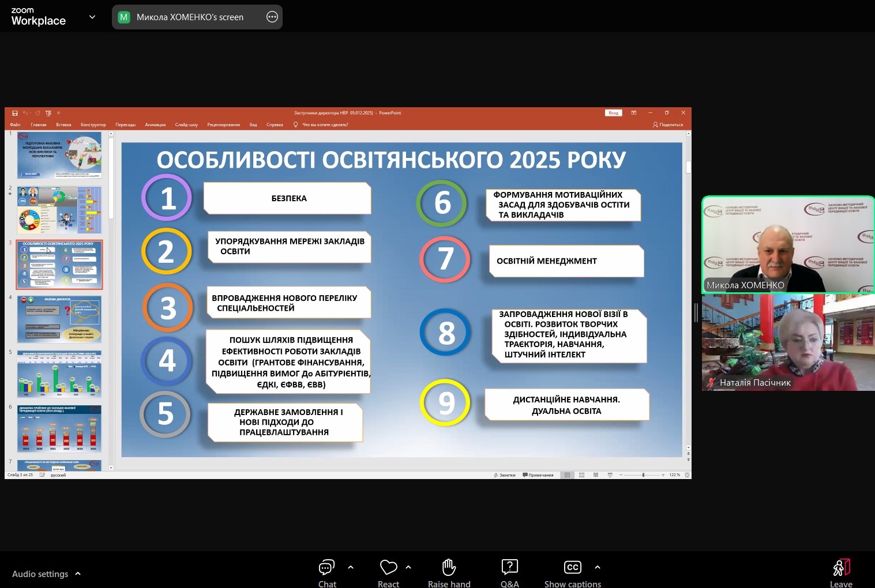Click the Leave meeting icon

click(x=841, y=568)
